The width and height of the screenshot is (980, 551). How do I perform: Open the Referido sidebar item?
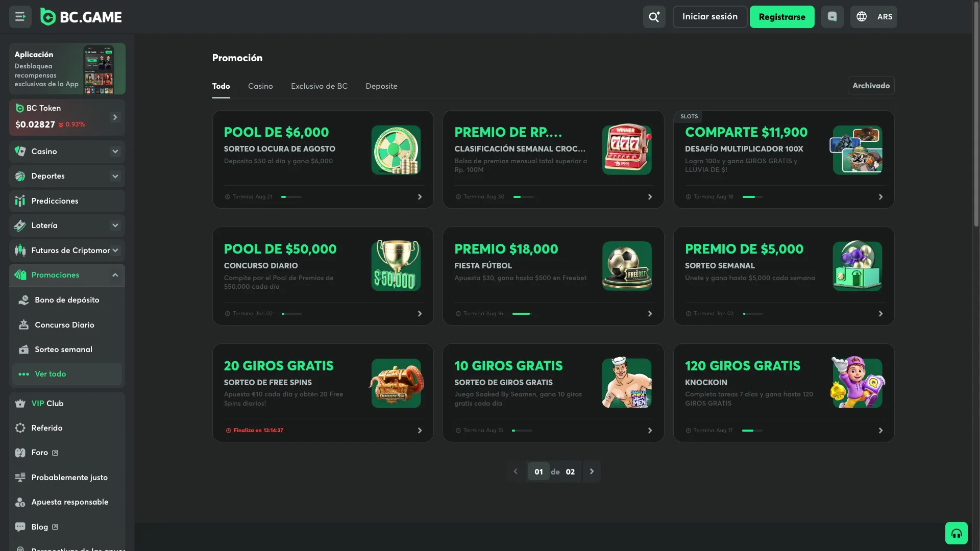67,428
